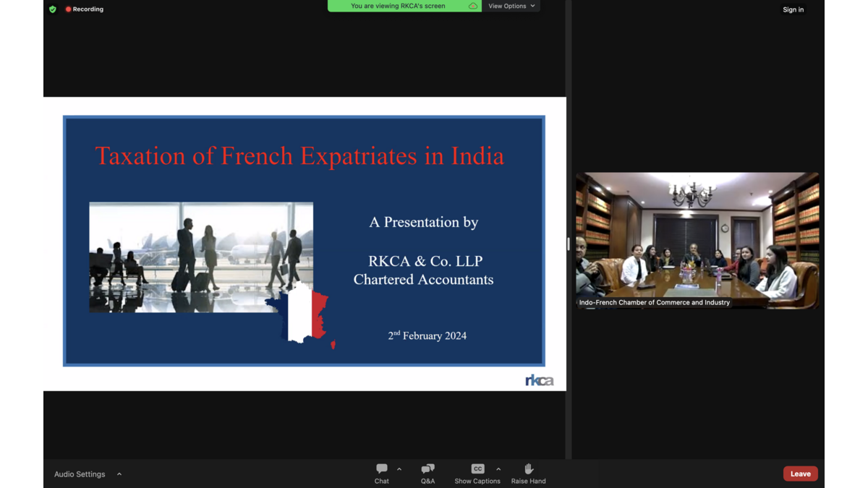Open the Q&A window
This screenshot has width=868, height=488.
point(427,474)
